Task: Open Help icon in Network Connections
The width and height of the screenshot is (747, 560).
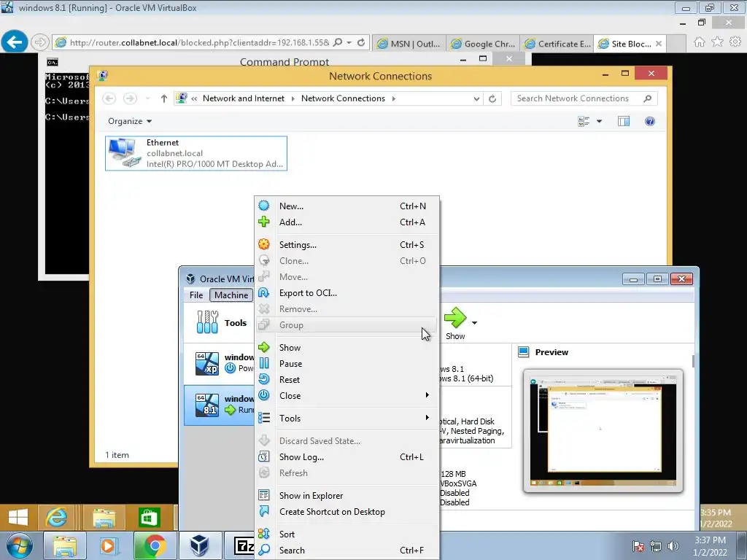Action: (x=650, y=122)
